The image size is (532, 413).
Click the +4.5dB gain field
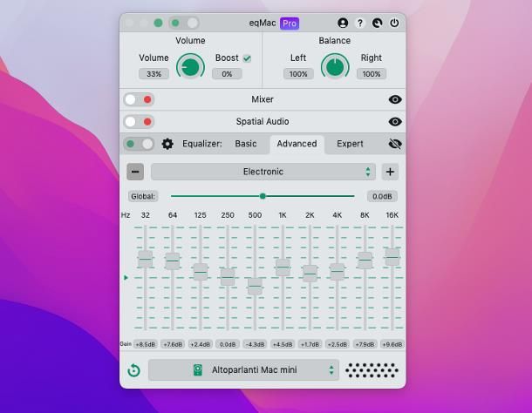point(283,344)
